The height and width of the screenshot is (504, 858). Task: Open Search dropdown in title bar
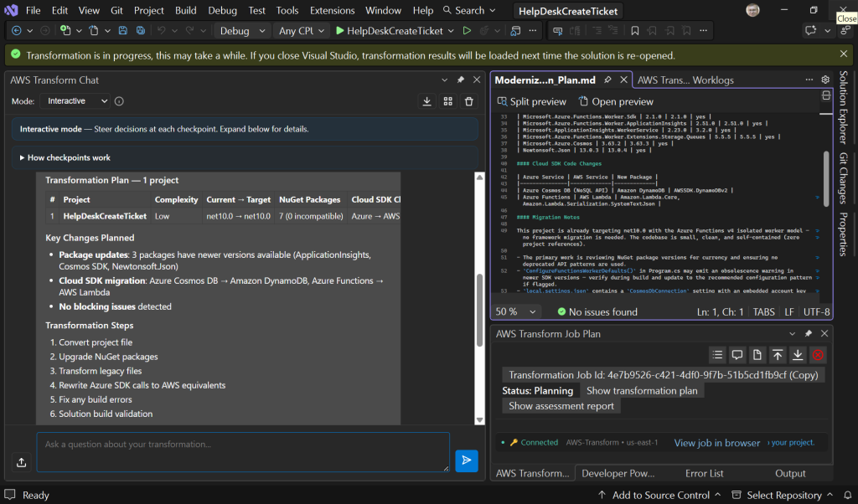tap(469, 10)
